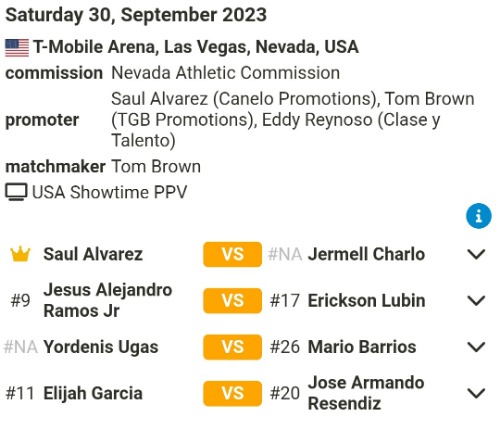Open Erickson Lubin fighter profile
The image size is (500, 429).
(x=366, y=300)
